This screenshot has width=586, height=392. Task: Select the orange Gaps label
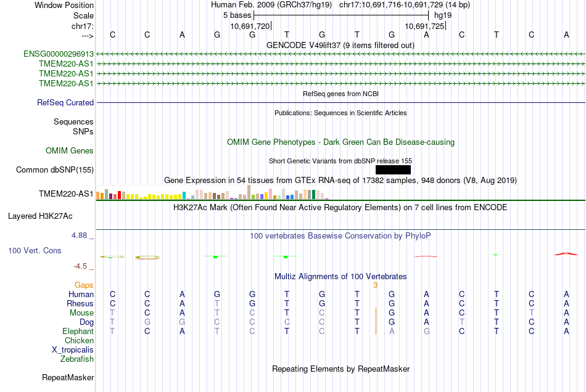pos(84,285)
